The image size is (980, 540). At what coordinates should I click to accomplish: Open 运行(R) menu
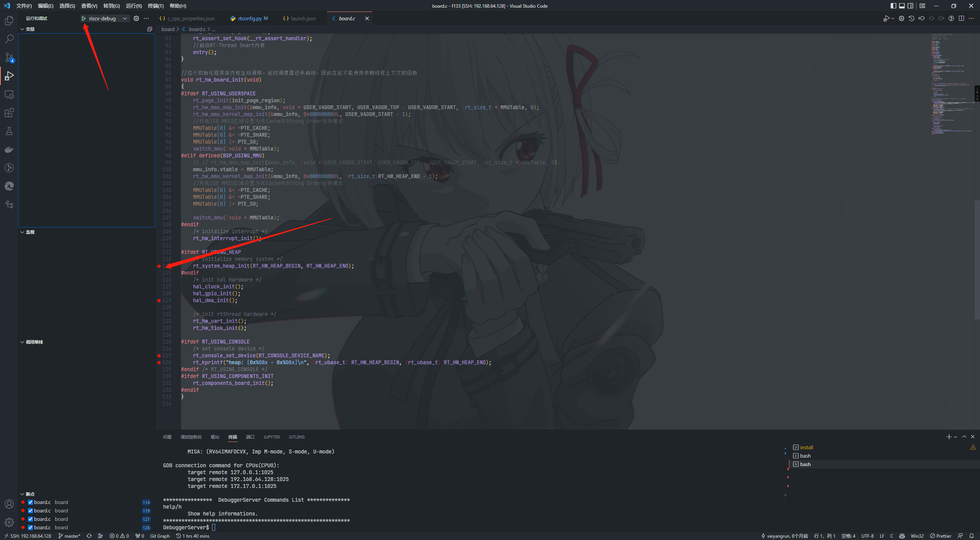[134, 6]
